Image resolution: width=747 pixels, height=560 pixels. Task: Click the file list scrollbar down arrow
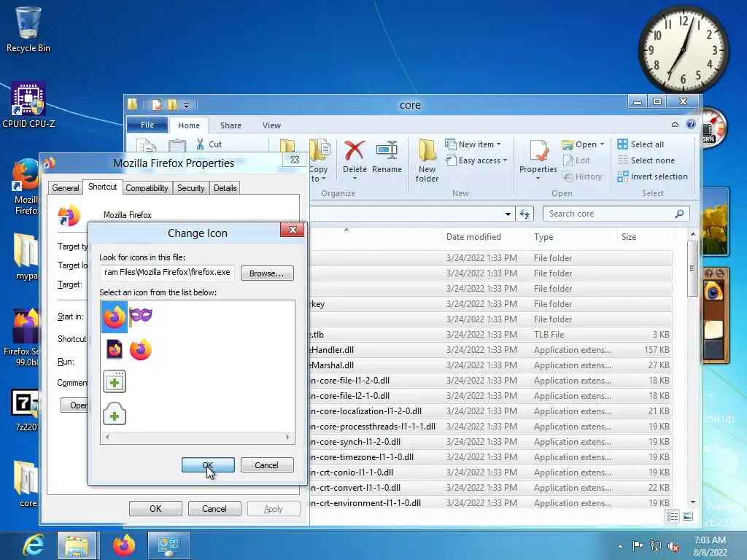click(693, 502)
